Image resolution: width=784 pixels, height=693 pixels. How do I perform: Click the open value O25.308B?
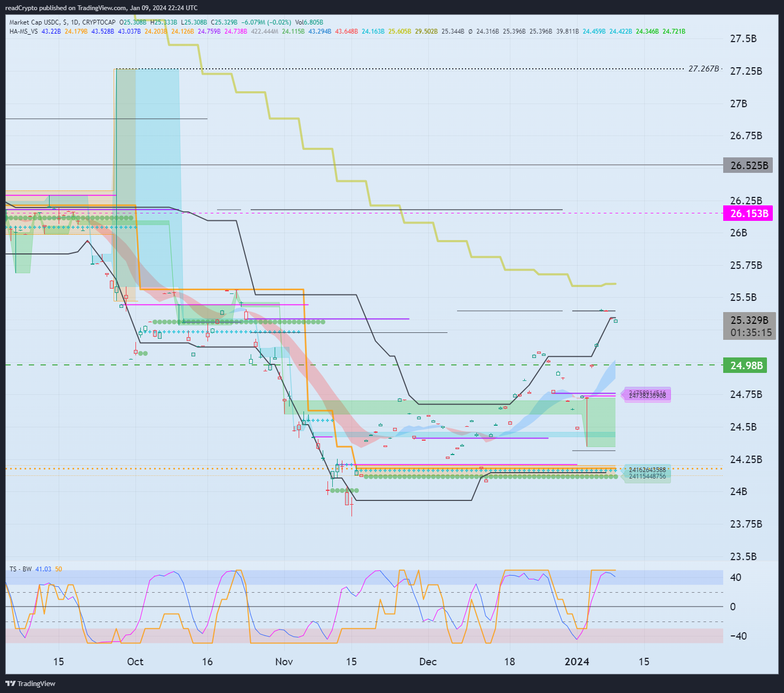(133, 22)
